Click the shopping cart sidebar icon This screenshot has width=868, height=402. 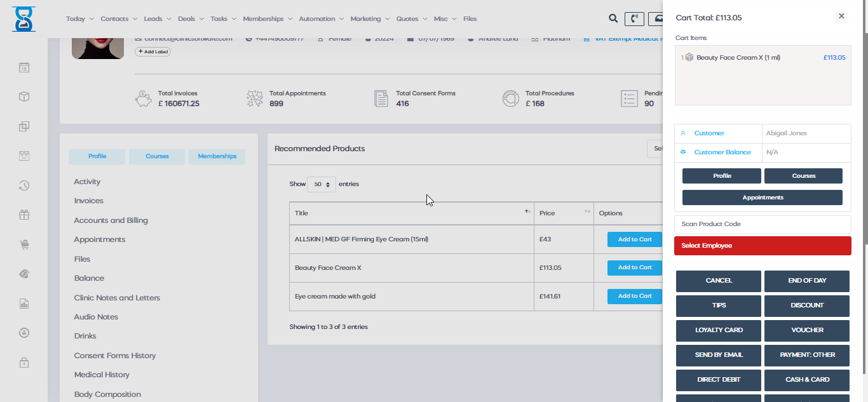[x=24, y=245]
